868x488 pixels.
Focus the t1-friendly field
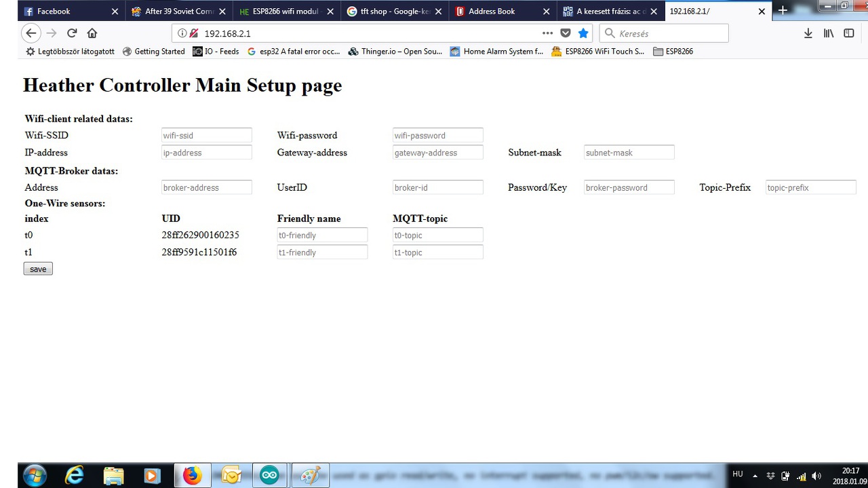coord(322,252)
